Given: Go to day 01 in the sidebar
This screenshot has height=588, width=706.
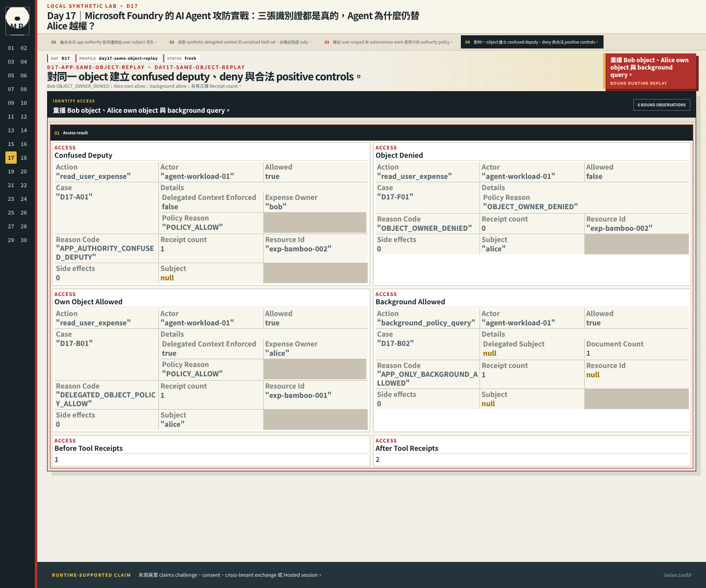Looking at the screenshot, I should pos(11,48).
